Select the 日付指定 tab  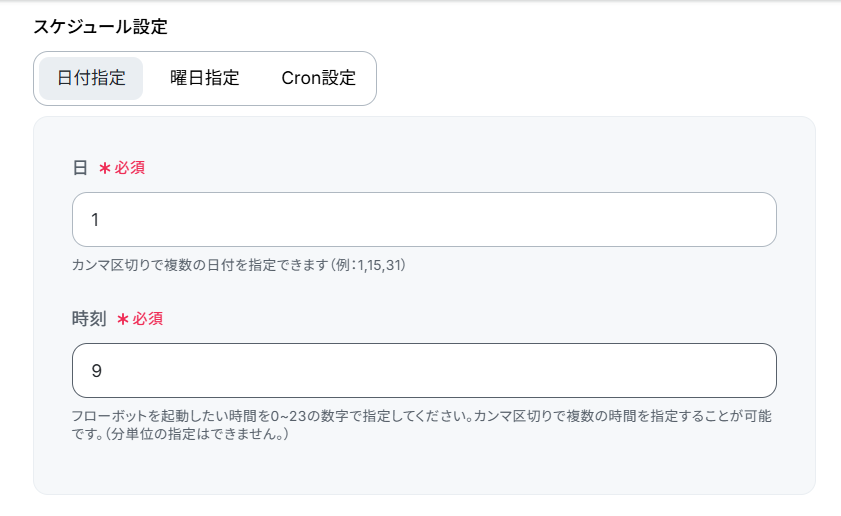point(91,78)
